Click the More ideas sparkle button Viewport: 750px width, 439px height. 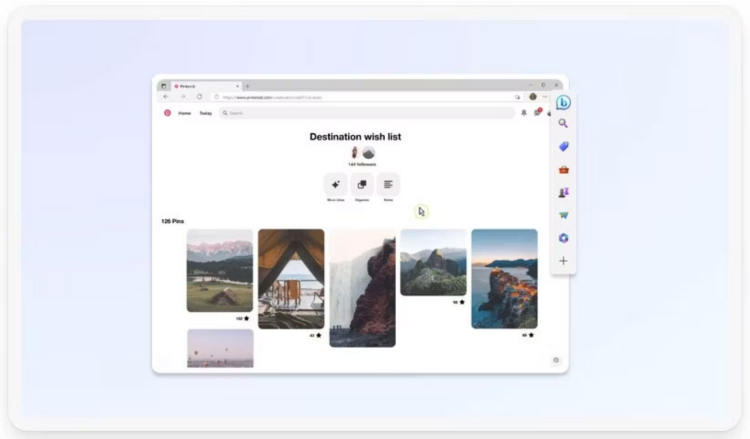coord(335,185)
